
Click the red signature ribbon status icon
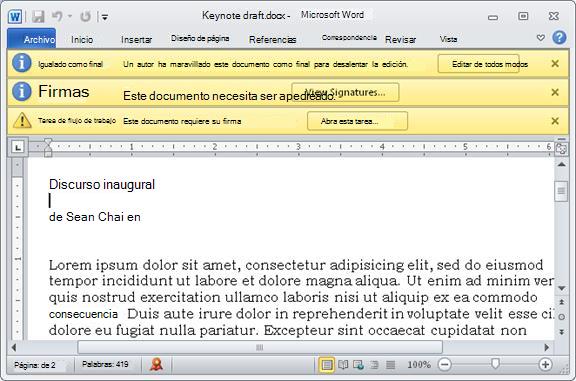(x=156, y=364)
